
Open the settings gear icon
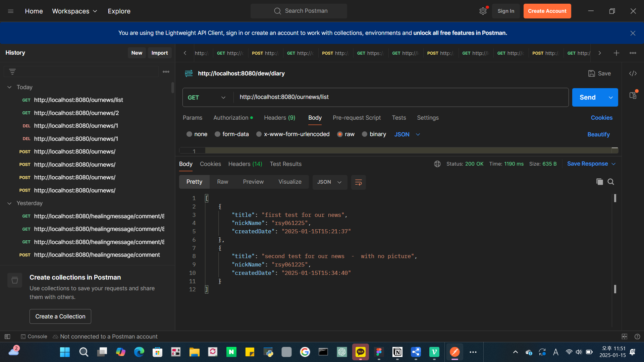point(483,11)
